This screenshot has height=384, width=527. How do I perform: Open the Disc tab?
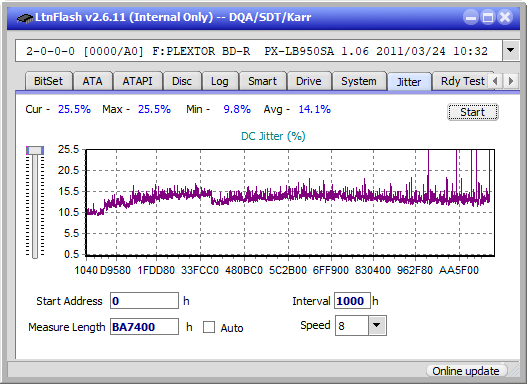point(182,81)
